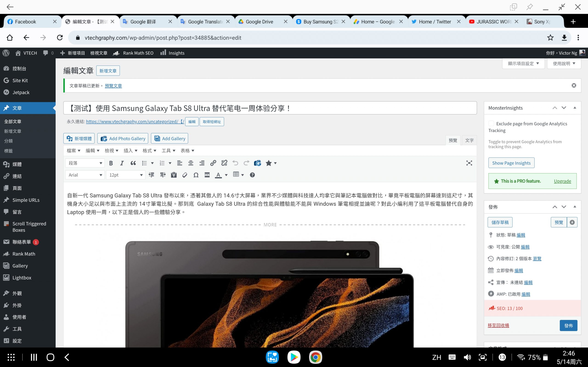Screen dimensions: 588x367
Task: Increase paragraph indent
Action: pos(163,175)
